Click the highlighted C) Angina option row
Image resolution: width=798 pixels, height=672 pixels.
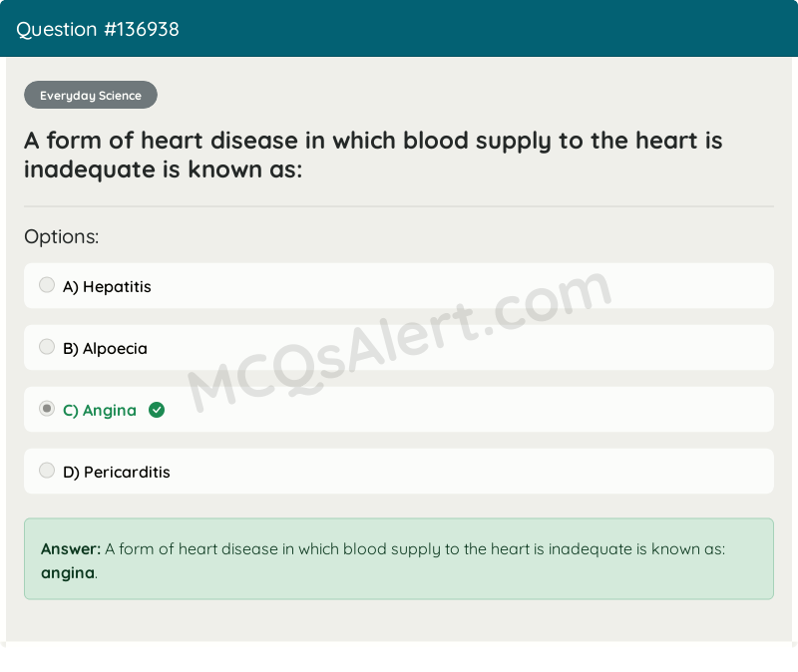pos(399,409)
